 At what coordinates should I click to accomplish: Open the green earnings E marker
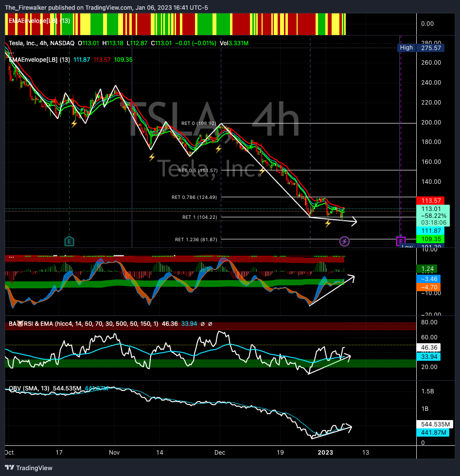coord(69,241)
